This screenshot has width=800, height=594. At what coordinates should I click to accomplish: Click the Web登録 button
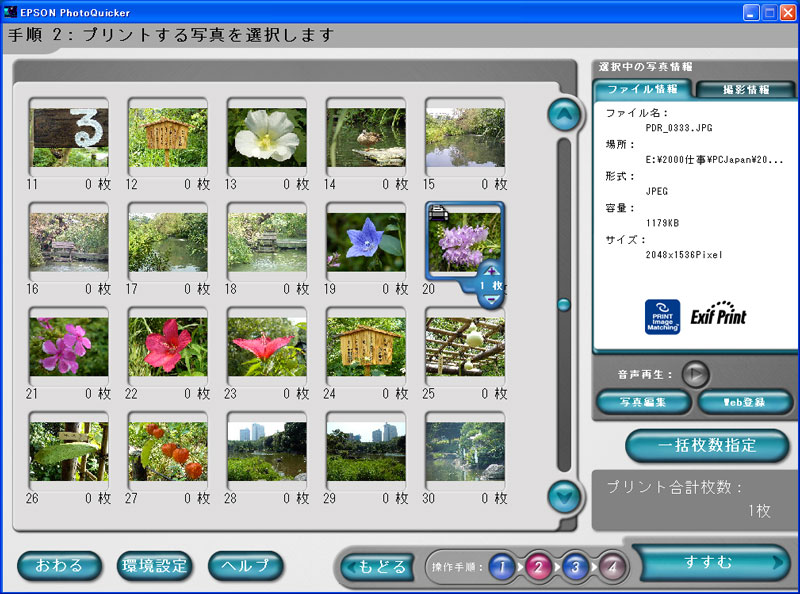[745, 402]
